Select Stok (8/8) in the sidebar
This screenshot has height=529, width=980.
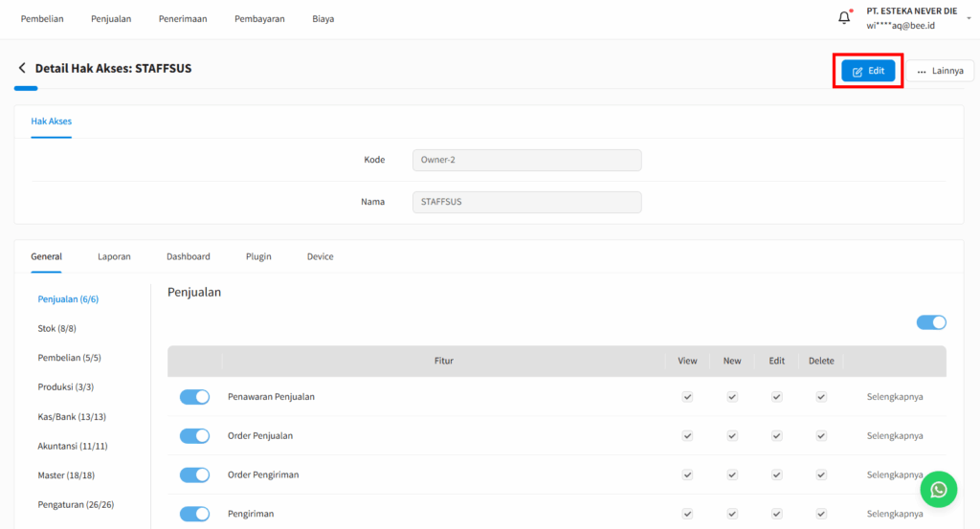57,329
